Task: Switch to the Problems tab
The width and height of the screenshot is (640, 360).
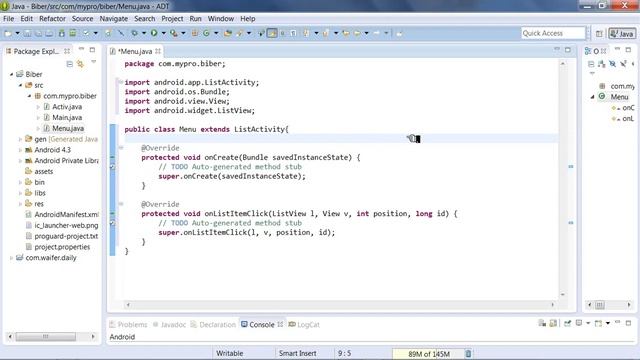Action: coord(128,324)
